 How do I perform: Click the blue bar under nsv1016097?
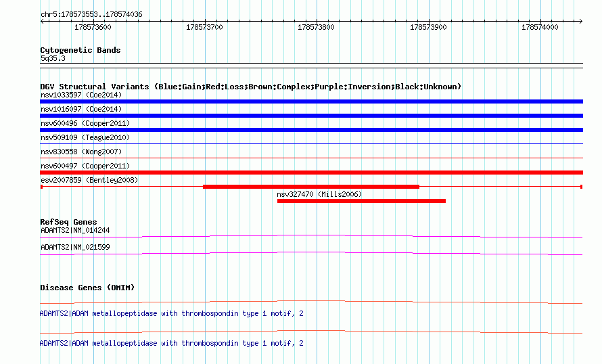click(311, 116)
